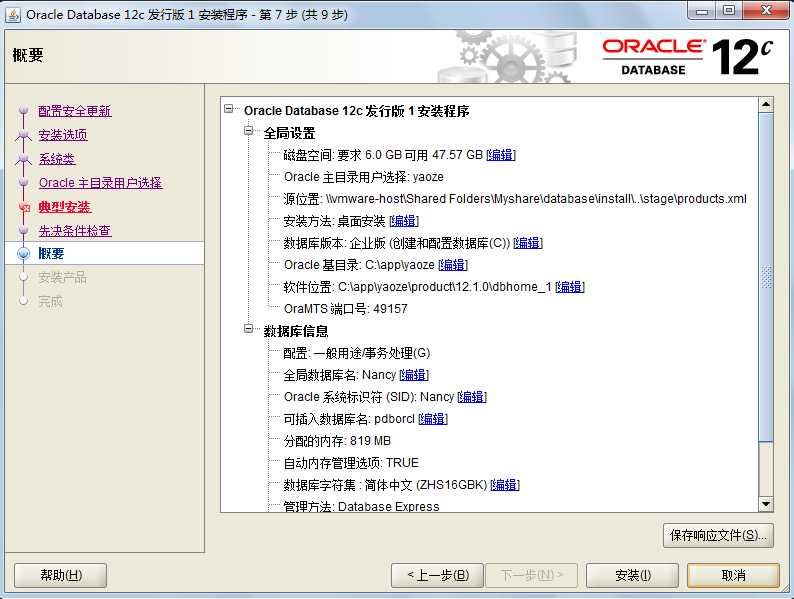794x599 pixels.
Task: Open help with the 帮助(H) button
Action: tap(60, 575)
